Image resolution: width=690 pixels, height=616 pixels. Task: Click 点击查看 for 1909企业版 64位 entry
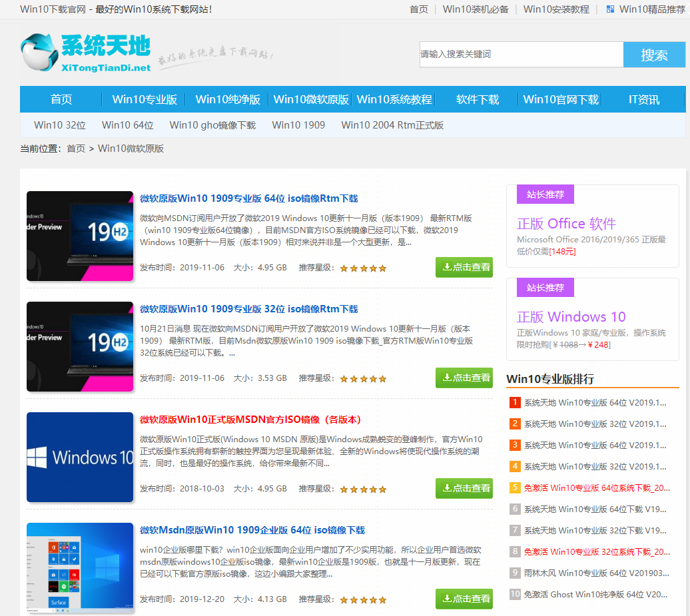(464, 599)
